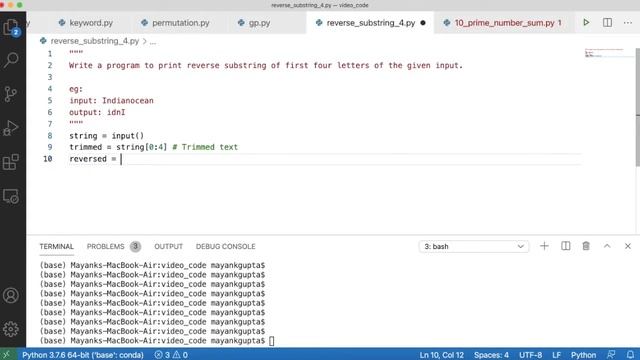Select Python interpreter 3.7.6 in status bar
The width and height of the screenshot is (640, 360).
coord(83,355)
